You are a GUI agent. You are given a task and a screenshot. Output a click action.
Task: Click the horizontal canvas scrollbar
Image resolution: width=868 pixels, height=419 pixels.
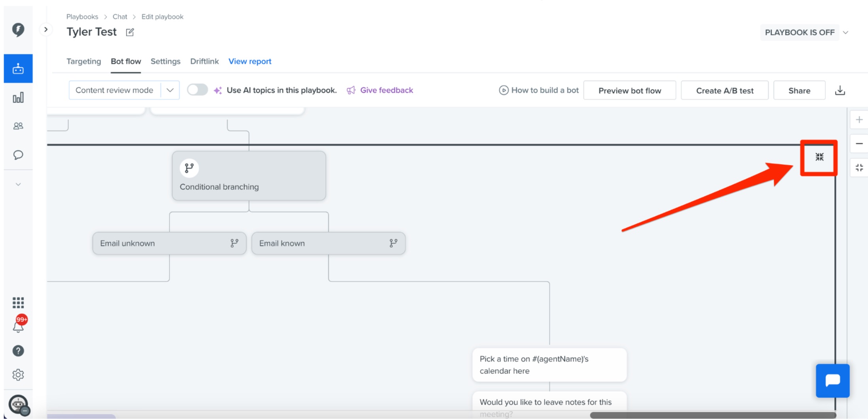713,415
